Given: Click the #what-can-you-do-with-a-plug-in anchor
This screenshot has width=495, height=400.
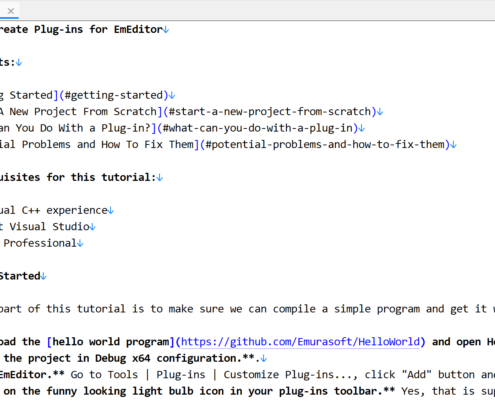Looking at the screenshot, I should click(258, 128).
